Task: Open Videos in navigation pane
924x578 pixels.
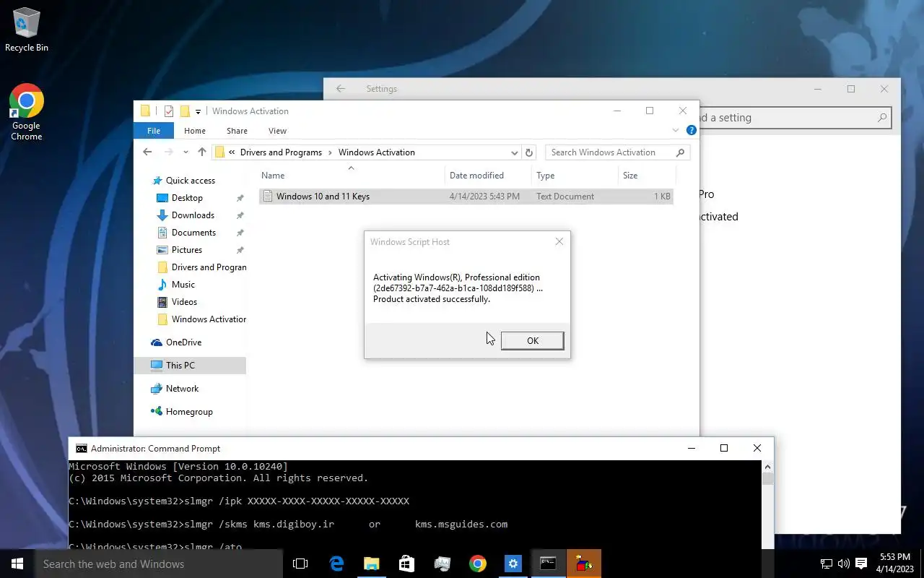Action: (x=184, y=302)
